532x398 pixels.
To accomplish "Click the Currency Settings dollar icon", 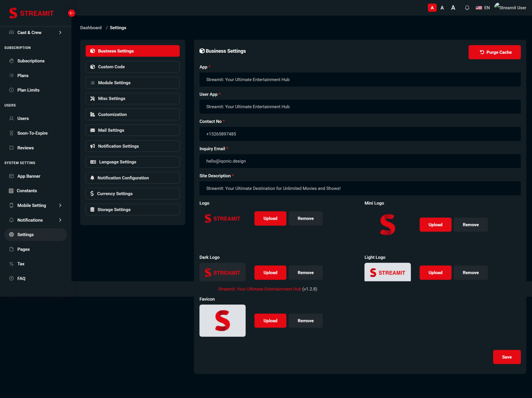I will click(92, 194).
